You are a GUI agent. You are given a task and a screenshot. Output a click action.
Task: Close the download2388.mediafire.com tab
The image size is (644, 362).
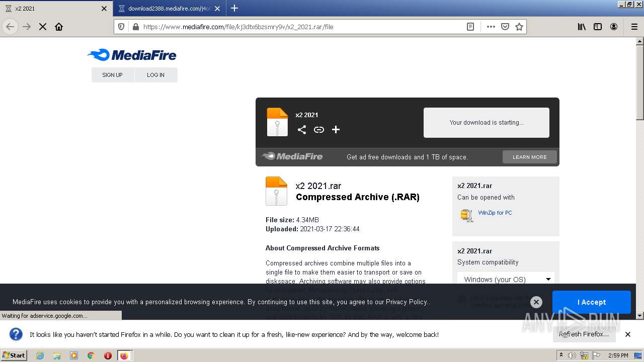tap(217, 9)
